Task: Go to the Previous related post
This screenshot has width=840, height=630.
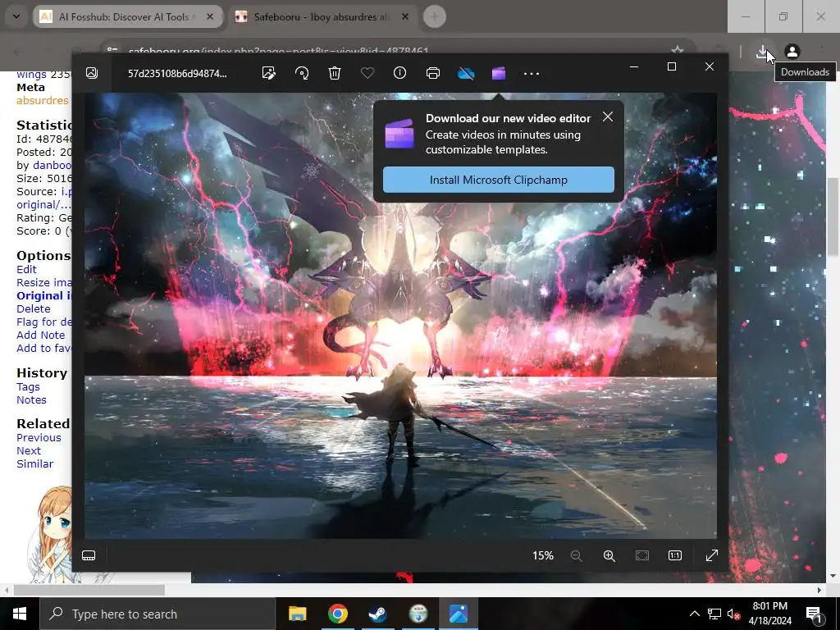Action: pos(39,438)
